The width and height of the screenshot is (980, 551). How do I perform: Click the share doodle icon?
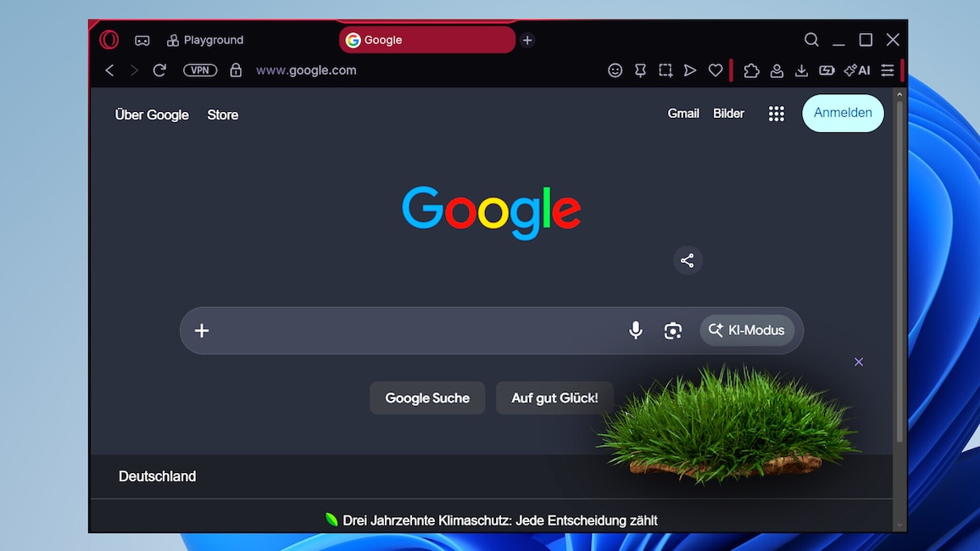pyautogui.click(x=688, y=260)
